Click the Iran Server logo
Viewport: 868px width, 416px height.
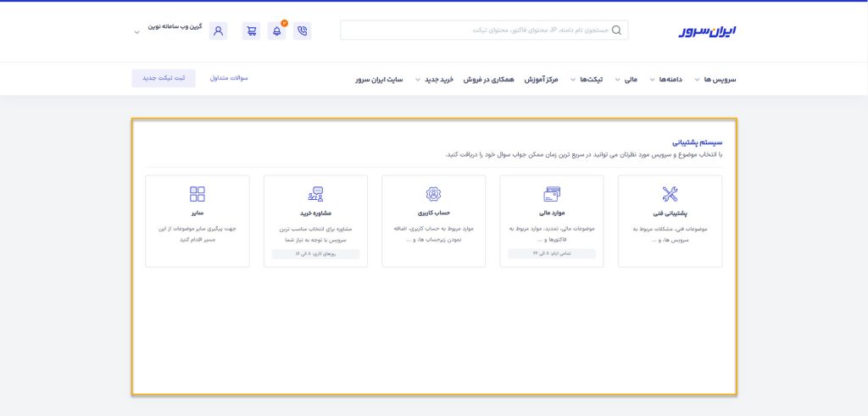[x=707, y=31]
